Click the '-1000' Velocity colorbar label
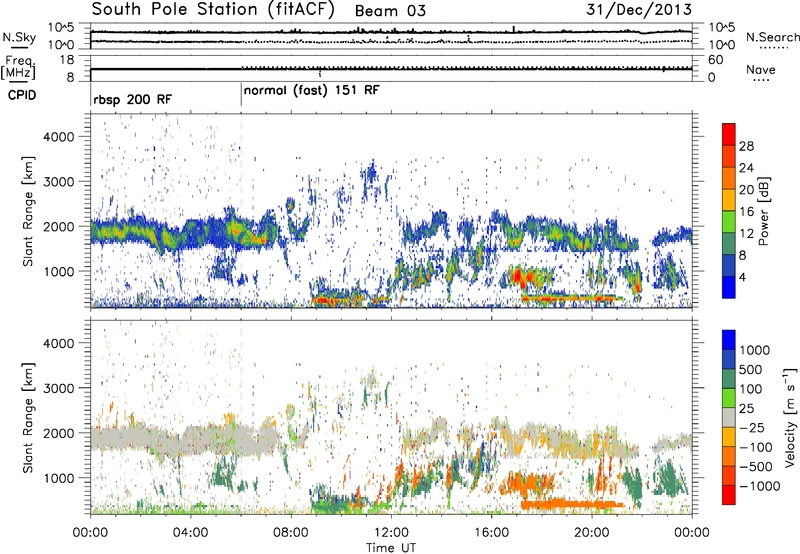This screenshot has height=554, width=800. [760, 486]
